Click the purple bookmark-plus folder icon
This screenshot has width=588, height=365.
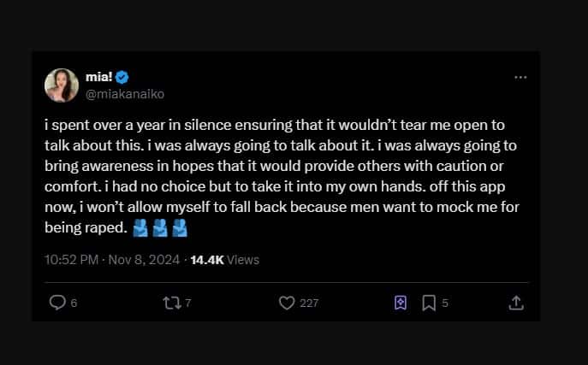click(400, 303)
